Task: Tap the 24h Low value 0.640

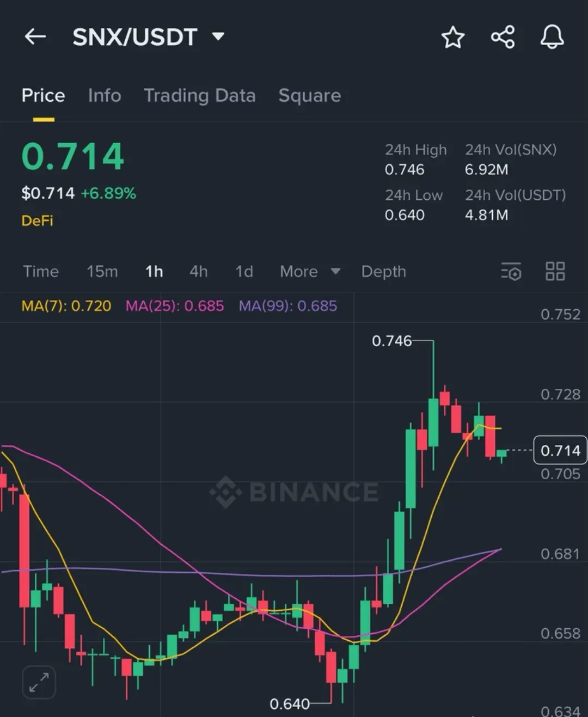Action: pyautogui.click(x=405, y=215)
